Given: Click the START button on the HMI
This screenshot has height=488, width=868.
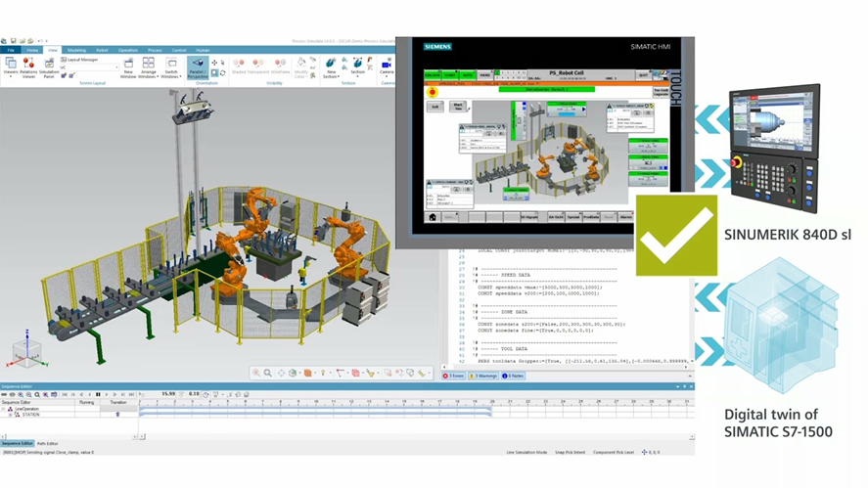Looking at the screenshot, I should click(x=450, y=74).
